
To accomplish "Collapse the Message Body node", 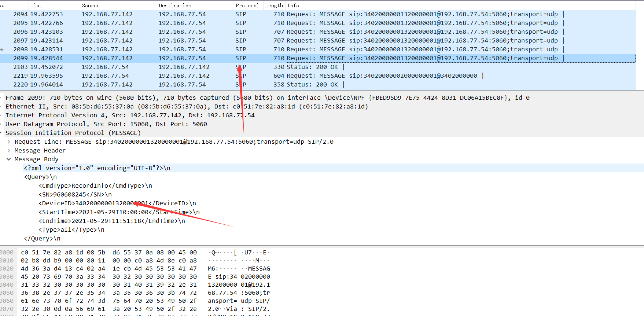I will 9,159.
